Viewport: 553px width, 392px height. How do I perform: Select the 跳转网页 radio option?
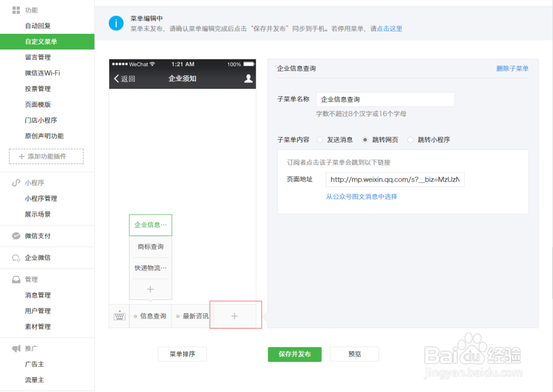pyautogui.click(x=365, y=139)
